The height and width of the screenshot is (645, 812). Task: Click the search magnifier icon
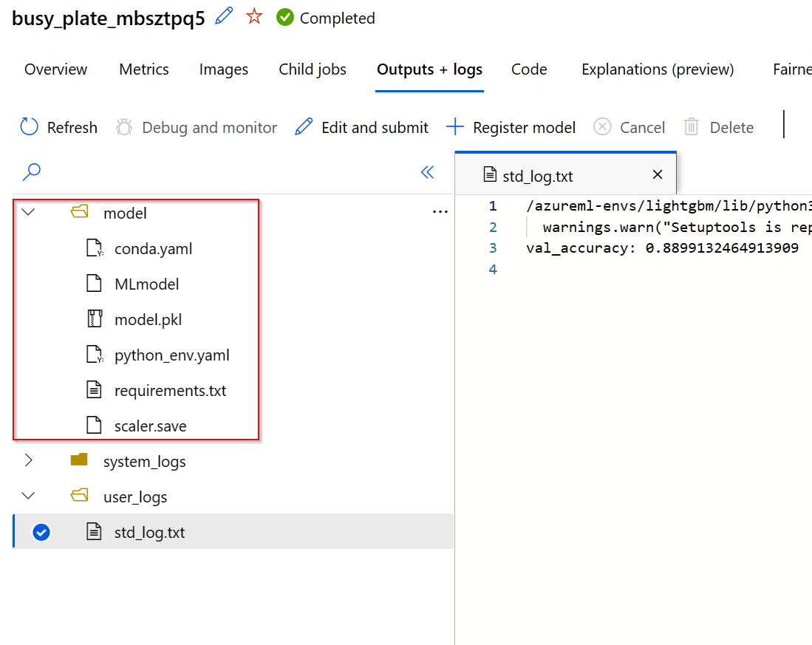click(x=32, y=172)
